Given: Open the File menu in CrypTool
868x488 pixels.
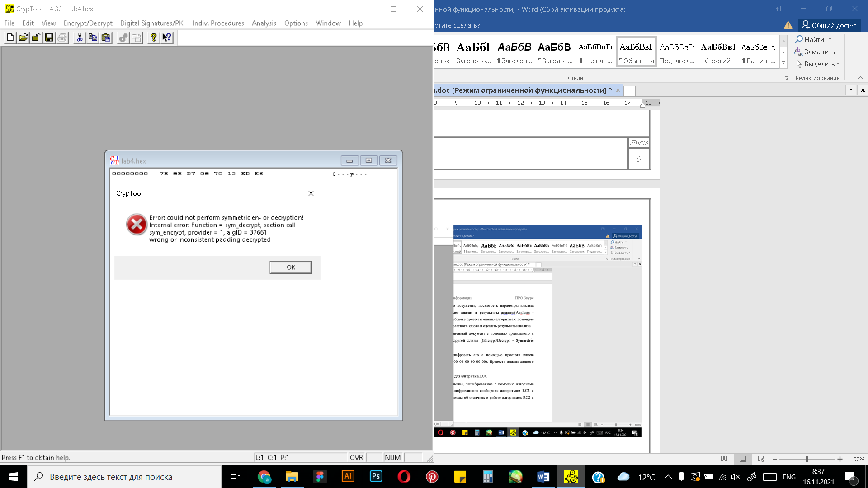Looking at the screenshot, I should (9, 23).
